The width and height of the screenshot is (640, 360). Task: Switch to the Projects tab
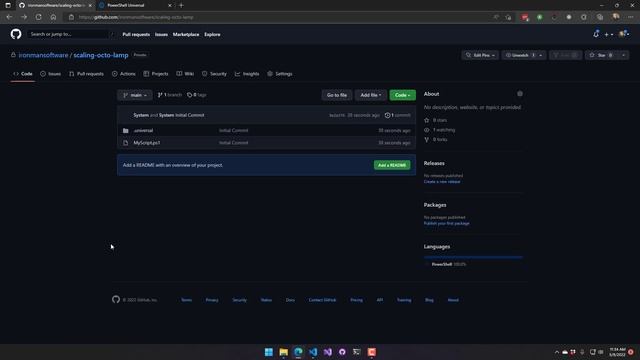click(x=156, y=74)
